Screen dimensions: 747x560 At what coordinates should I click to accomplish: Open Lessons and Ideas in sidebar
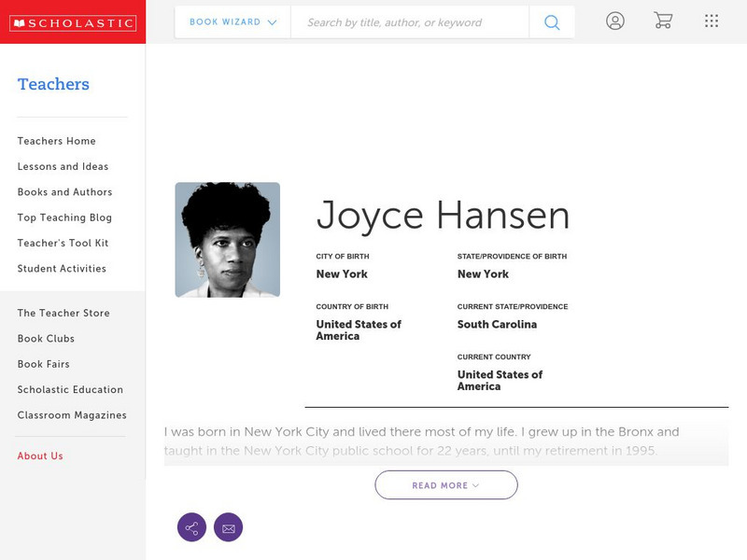[63, 167]
